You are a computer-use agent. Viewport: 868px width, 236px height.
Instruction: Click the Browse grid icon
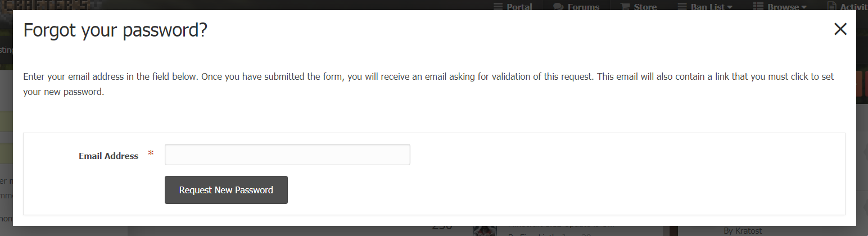758,7
